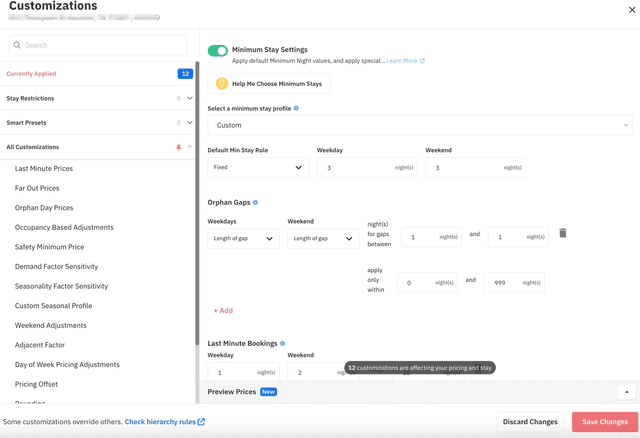
Task: Open the Check hierarchy rules link
Action: pyautogui.click(x=164, y=422)
